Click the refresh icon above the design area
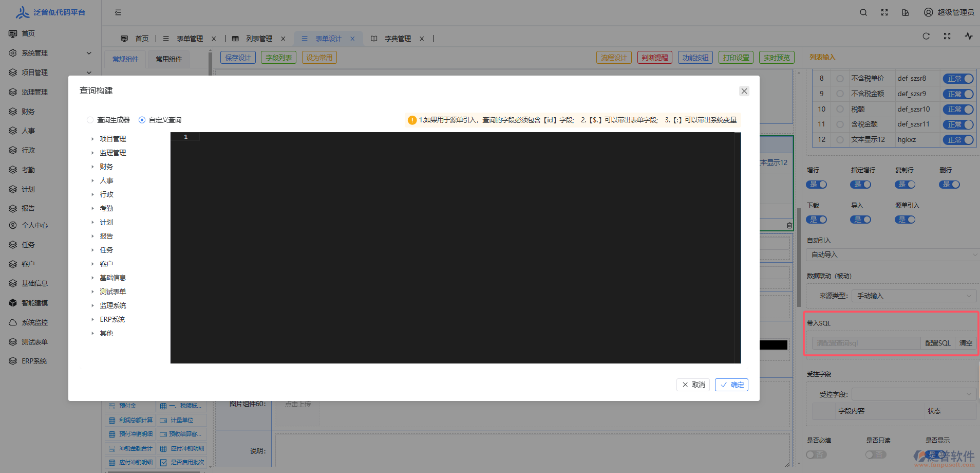 tap(926, 36)
